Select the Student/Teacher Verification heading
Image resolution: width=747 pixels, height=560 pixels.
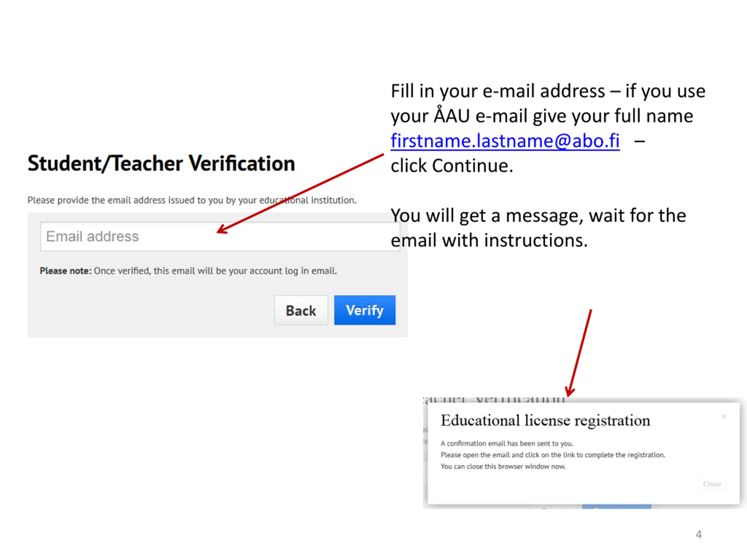161,163
